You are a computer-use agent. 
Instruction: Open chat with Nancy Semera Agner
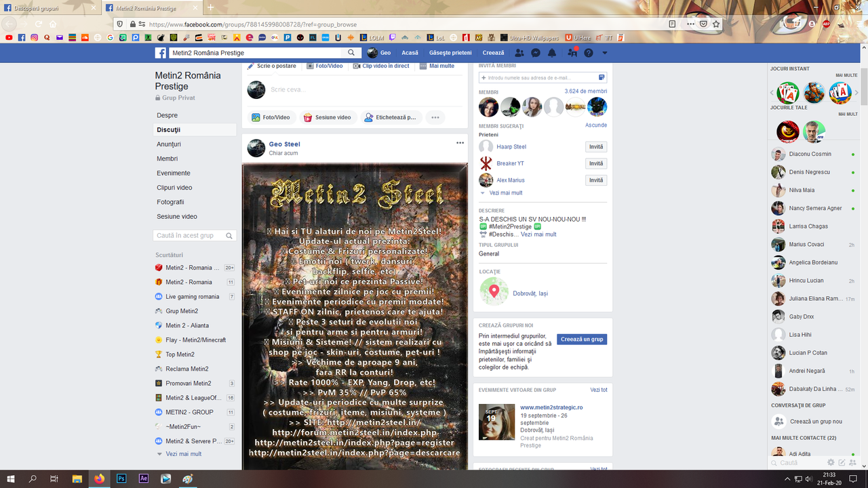tap(813, 208)
